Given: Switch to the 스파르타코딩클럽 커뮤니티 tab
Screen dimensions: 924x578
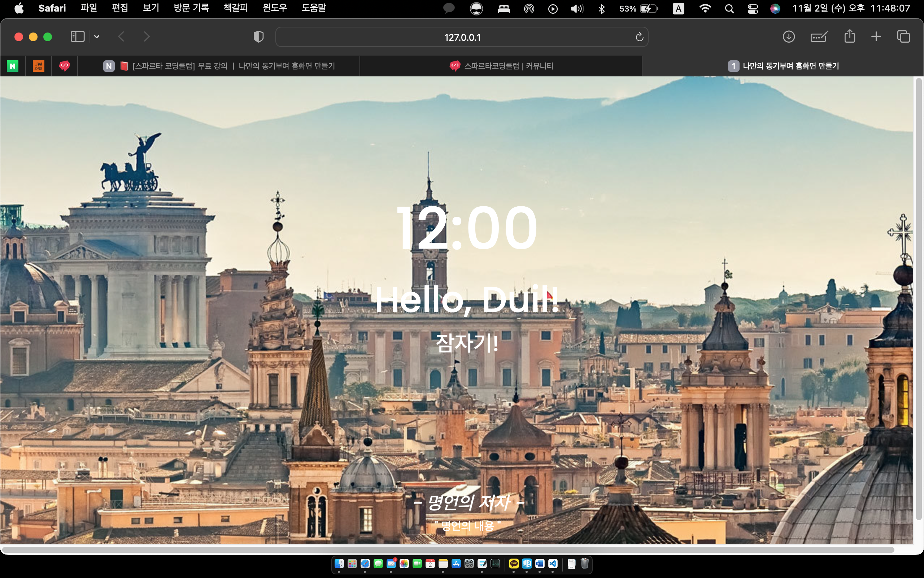Looking at the screenshot, I should click(x=501, y=66).
